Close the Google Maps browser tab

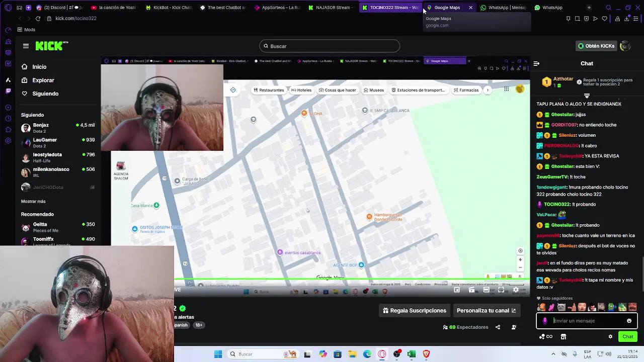(470, 8)
